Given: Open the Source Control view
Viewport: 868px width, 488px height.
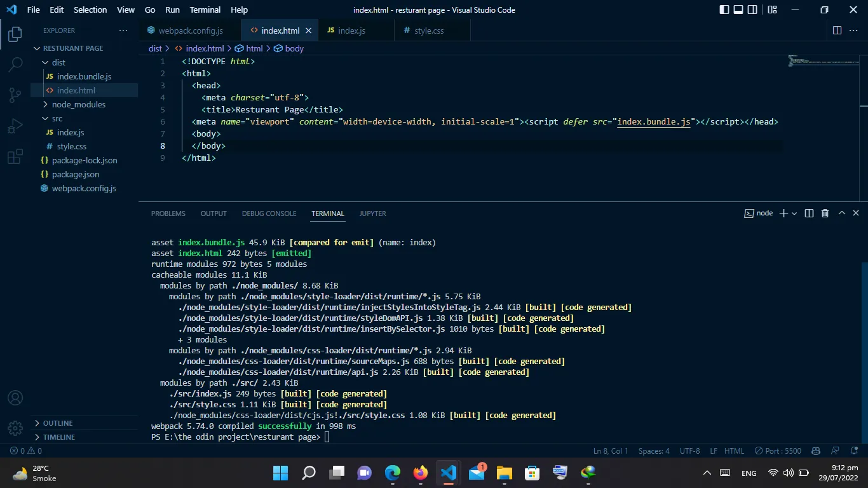Looking at the screenshot, I should pos(15,95).
